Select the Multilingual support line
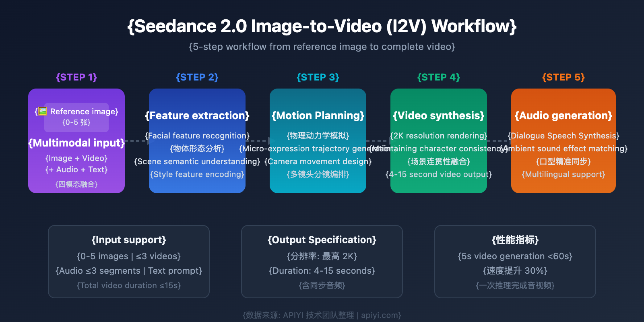This screenshot has width=644, height=322. [x=563, y=174]
